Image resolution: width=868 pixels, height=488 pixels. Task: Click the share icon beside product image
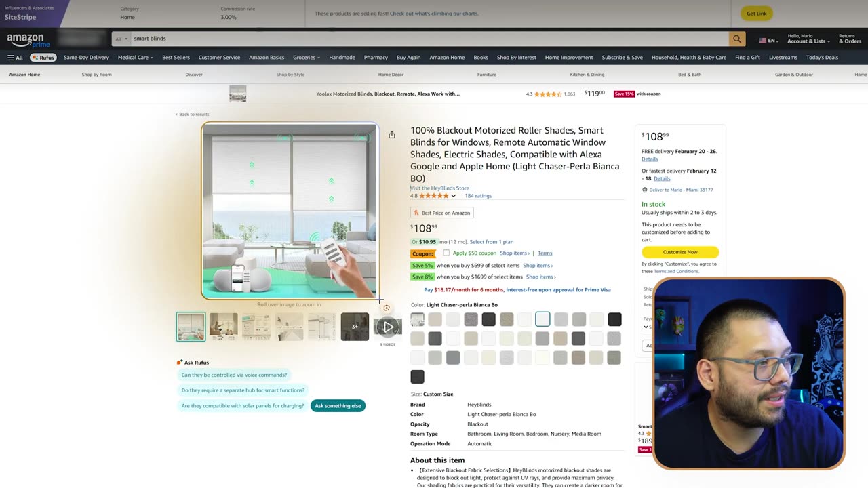(x=392, y=135)
